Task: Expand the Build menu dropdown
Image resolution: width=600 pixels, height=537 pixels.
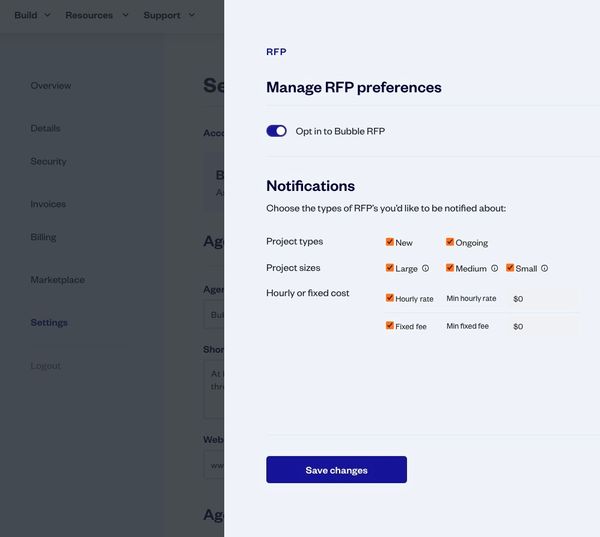Action: click(x=32, y=15)
